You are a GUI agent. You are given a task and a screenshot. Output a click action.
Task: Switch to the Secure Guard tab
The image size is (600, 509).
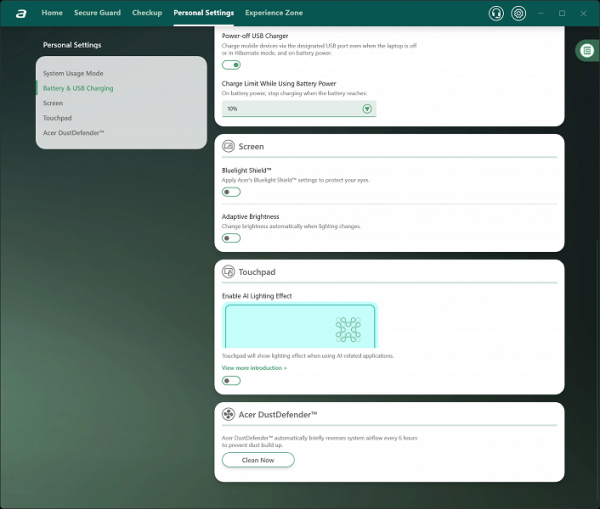pos(97,13)
